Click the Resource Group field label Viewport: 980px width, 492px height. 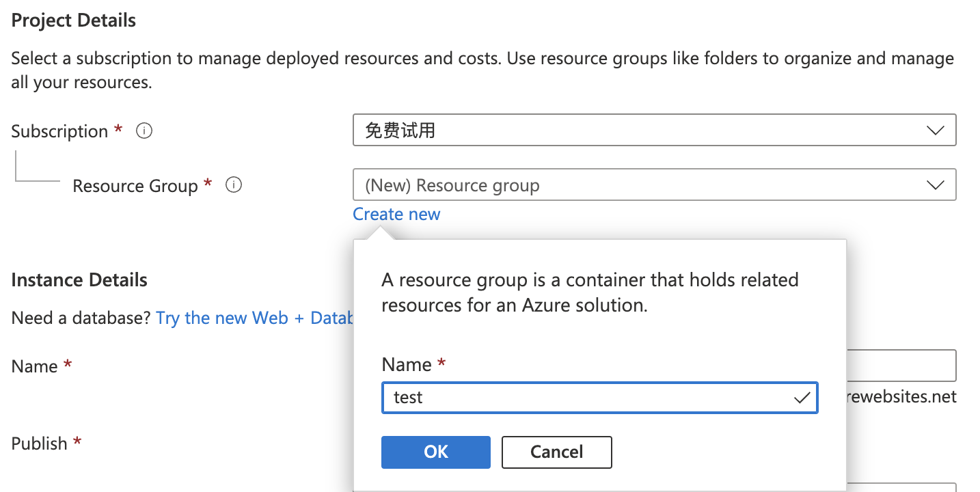(x=135, y=186)
